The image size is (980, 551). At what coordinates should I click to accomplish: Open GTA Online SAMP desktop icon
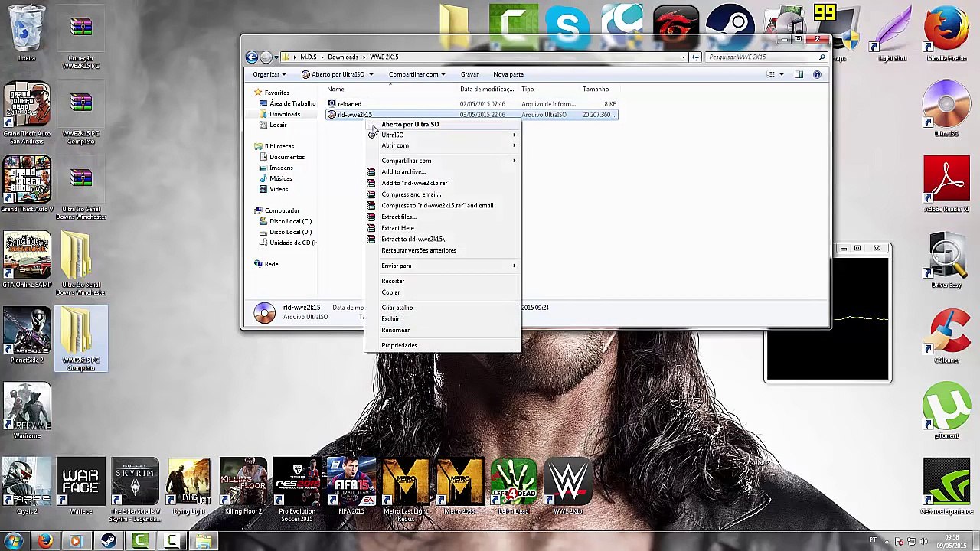pyautogui.click(x=27, y=260)
